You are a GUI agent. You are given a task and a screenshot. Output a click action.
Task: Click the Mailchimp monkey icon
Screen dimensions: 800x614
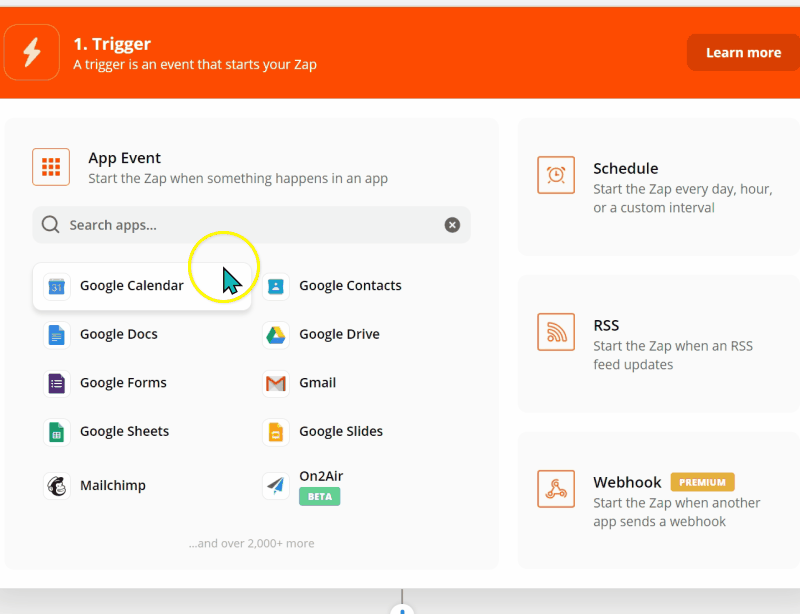[x=56, y=485]
